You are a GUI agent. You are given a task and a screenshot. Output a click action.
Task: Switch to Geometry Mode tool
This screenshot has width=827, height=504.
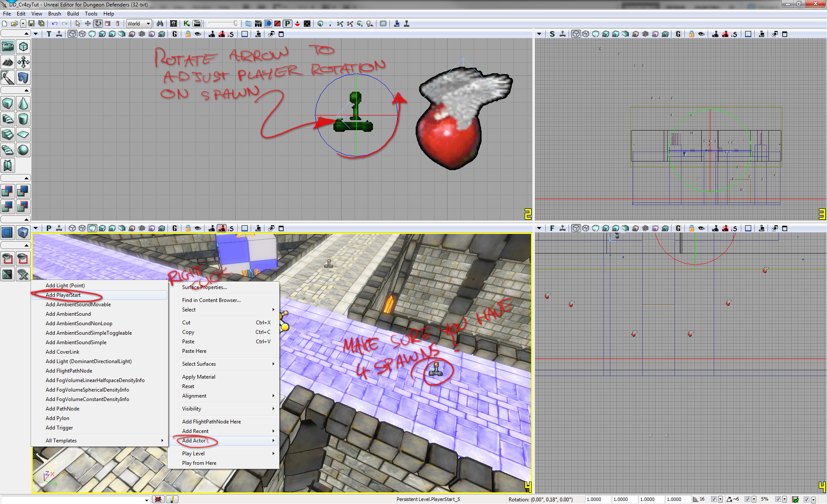[23, 47]
